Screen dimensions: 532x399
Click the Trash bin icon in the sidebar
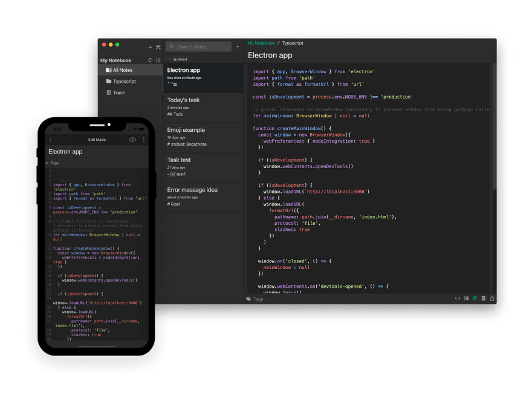pyautogui.click(x=109, y=92)
